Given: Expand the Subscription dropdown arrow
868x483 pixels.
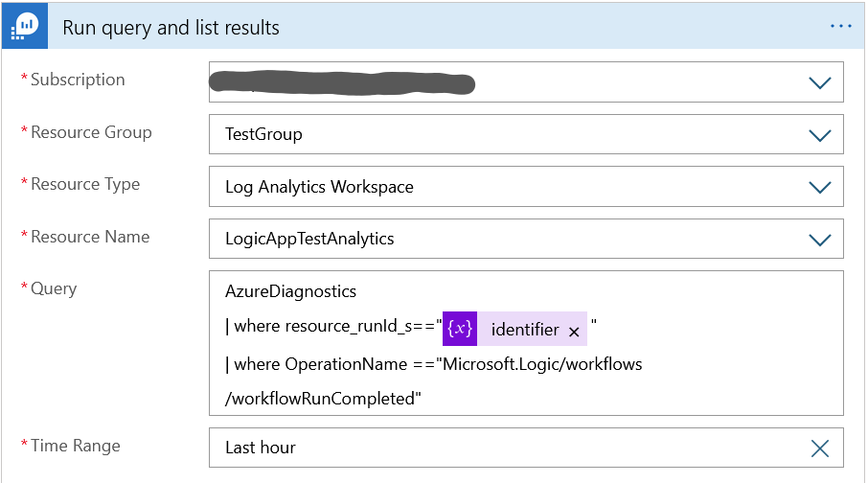Looking at the screenshot, I should pyautogui.click(x=820, y=82).
